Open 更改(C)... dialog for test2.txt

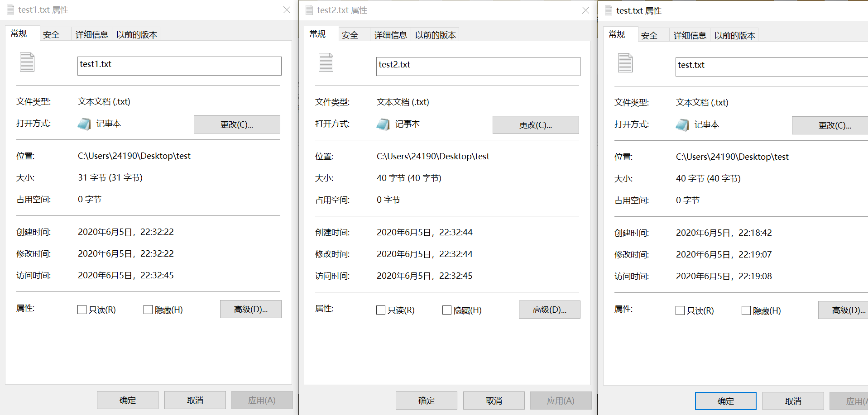tap(536, 124)
